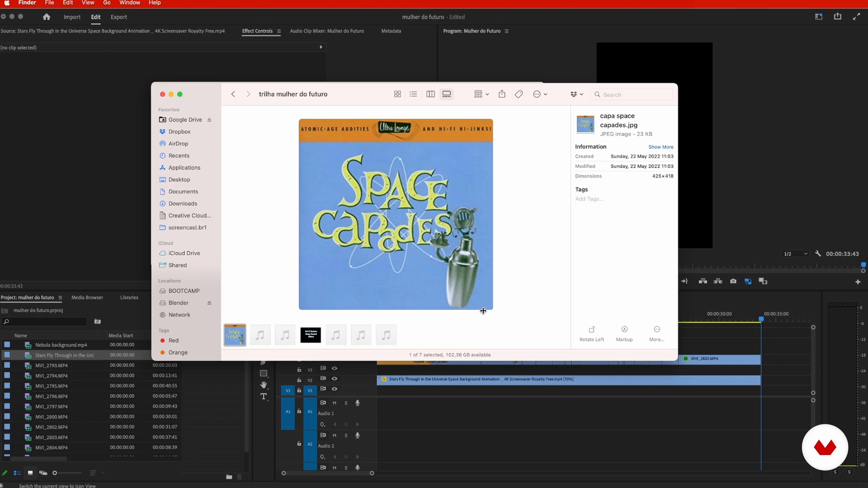Switch Project panel to icon view
This screenshot has height=488, width=868.
[x=30, y=473]
